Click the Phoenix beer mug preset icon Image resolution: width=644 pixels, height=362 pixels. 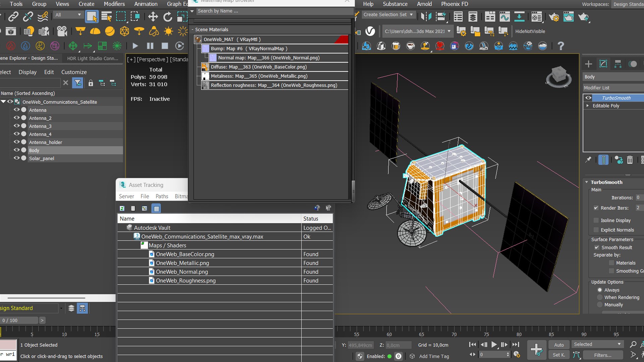click(396, 46)
